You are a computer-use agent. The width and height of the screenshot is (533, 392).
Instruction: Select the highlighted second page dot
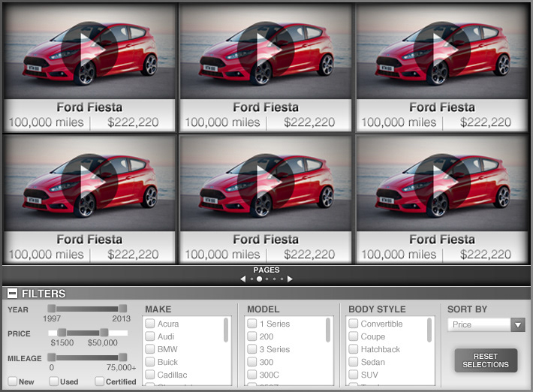coord(259,279)
